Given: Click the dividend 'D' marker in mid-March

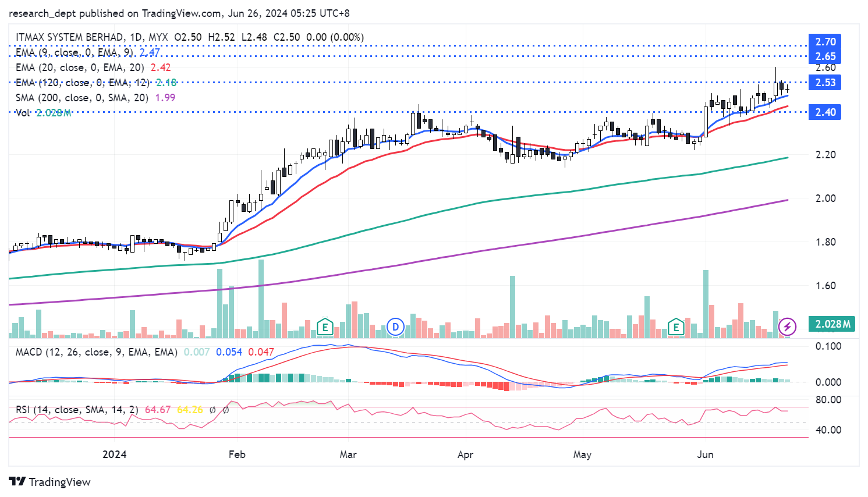Looking at the screenshot, I should (x=396, y=327).
